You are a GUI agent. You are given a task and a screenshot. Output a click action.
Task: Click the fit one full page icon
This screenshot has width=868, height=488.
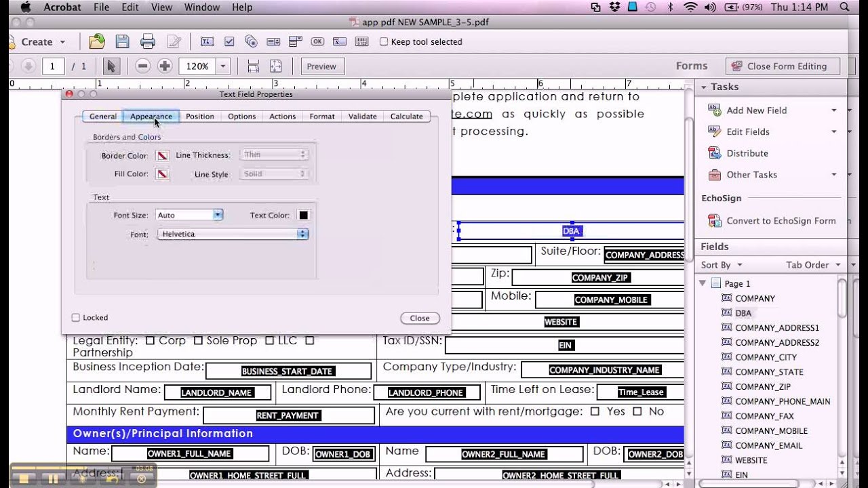pyautogui.click(x=275, y=66)
